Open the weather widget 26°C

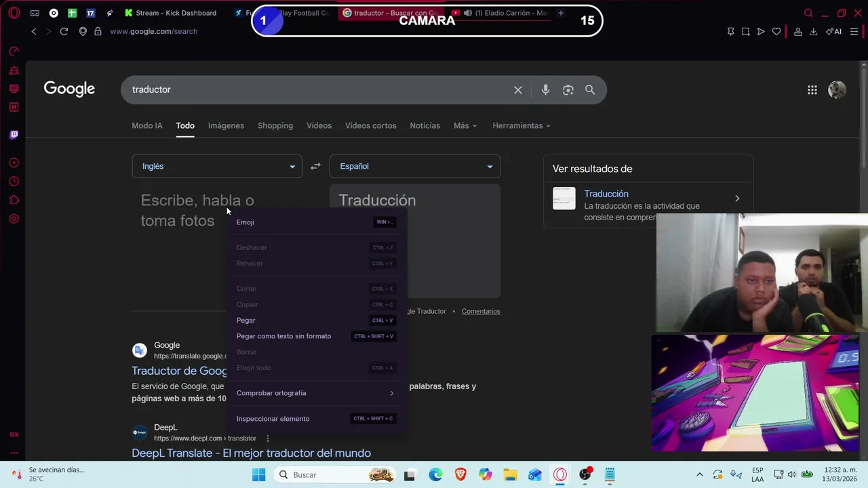(47, 474)
